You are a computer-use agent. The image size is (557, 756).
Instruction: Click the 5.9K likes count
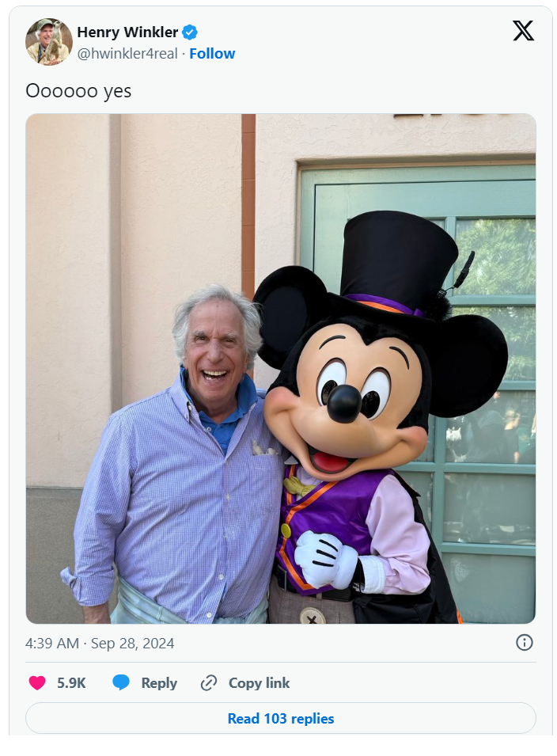point(71,682)
